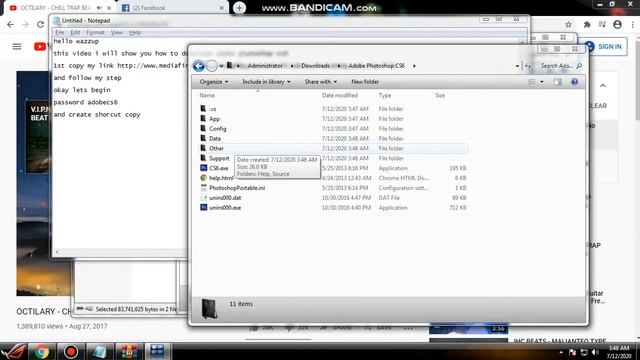
Task: Open view options dropdown arrow in Explorer
Action: click(542, 82)
